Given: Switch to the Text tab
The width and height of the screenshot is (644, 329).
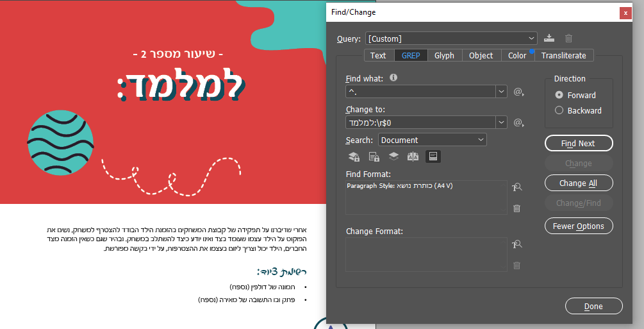Looking at the screenshot, I should (378, 56).
